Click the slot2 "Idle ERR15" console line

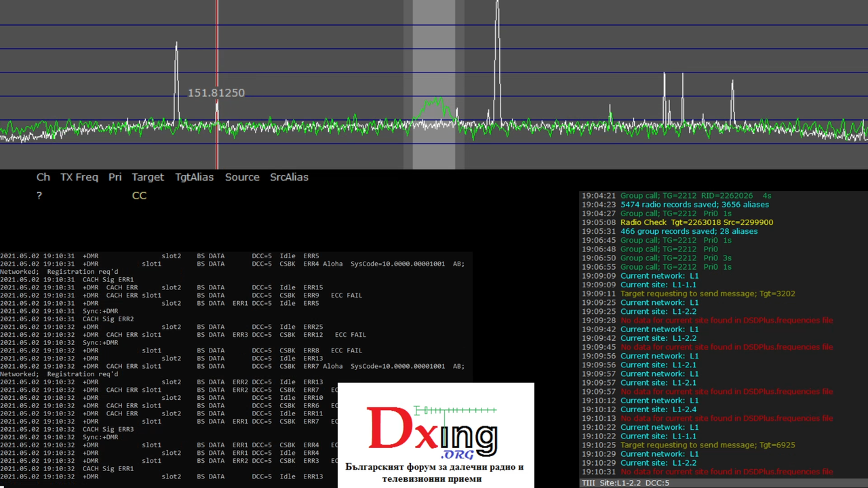pyautogui.click(x=161, y=287)
